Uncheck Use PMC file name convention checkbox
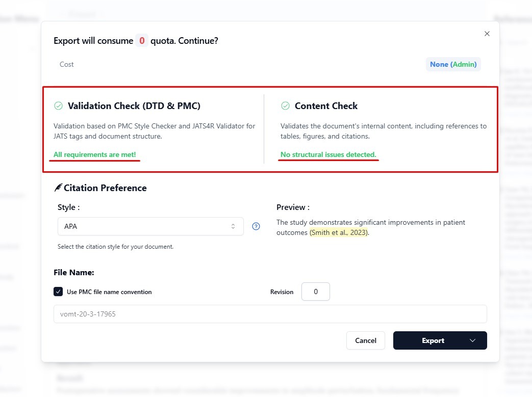 pyautogui.click(x=58, y=292)
